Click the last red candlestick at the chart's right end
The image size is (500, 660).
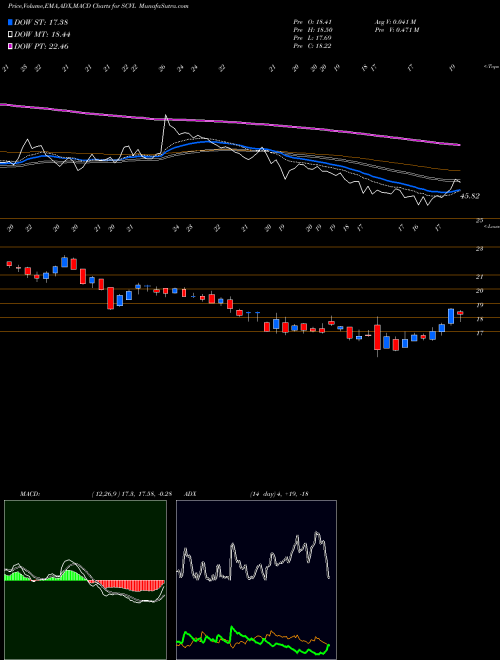(x=460, y=313)
